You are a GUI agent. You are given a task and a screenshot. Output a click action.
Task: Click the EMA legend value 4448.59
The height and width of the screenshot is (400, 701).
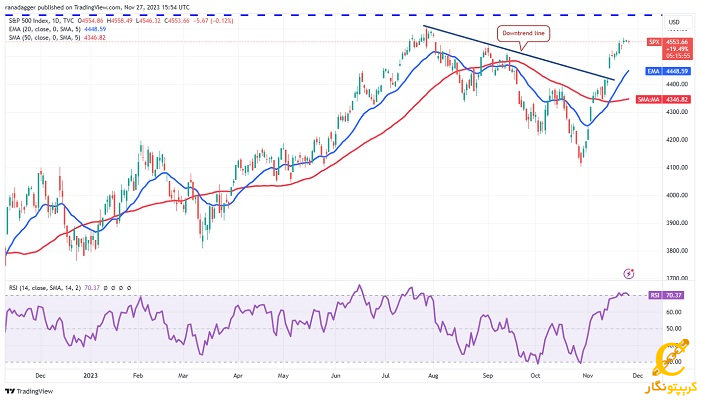pyautogui.click(x=94, y=29)
